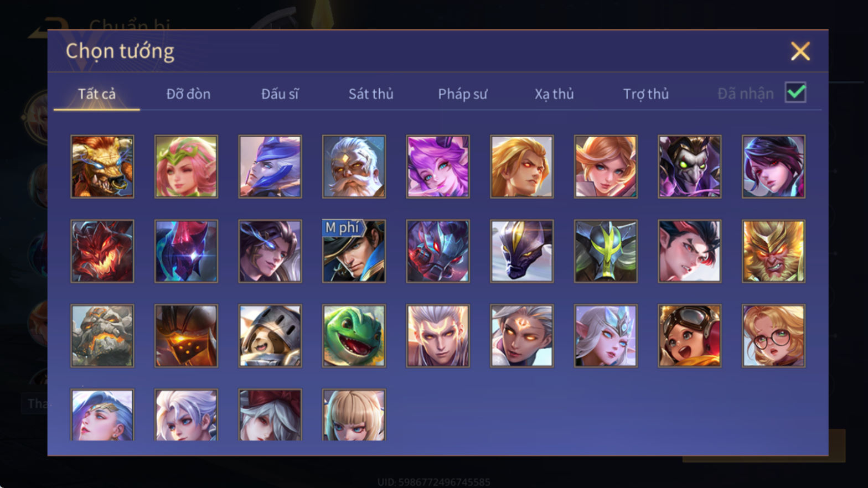This screenshot has height=488, width=868.
Task: Choose the pilot-goggles kid hero
Action: pos(690,336)
